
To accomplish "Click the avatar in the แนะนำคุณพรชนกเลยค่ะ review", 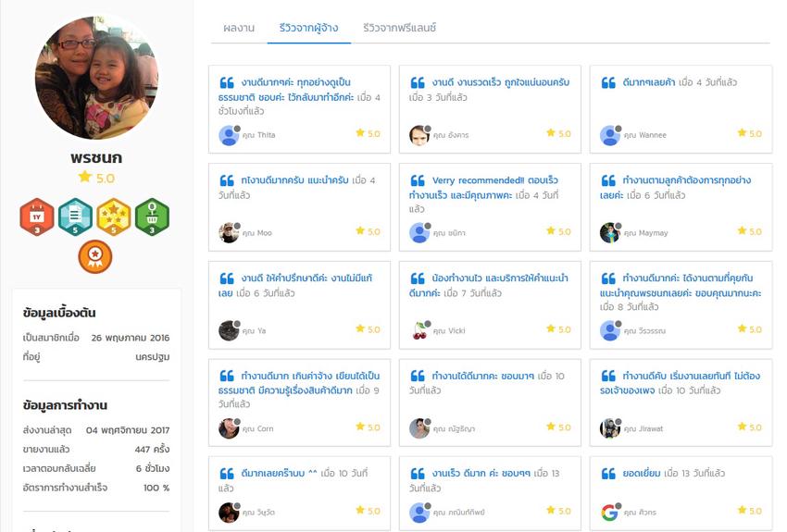I will [610, 331].
